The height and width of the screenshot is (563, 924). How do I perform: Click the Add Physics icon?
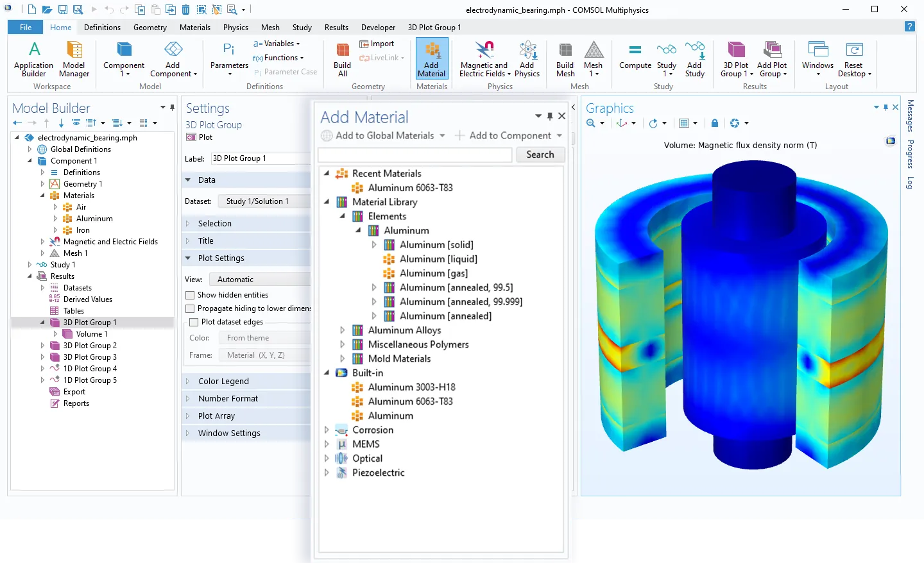click(x=527, y=51)
